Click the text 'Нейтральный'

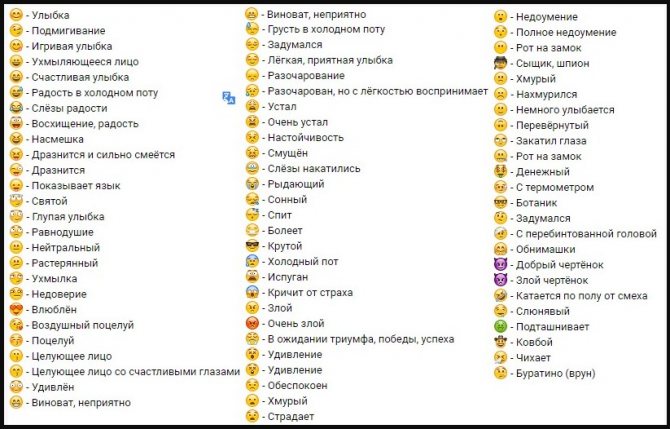[x=66, y=247]
